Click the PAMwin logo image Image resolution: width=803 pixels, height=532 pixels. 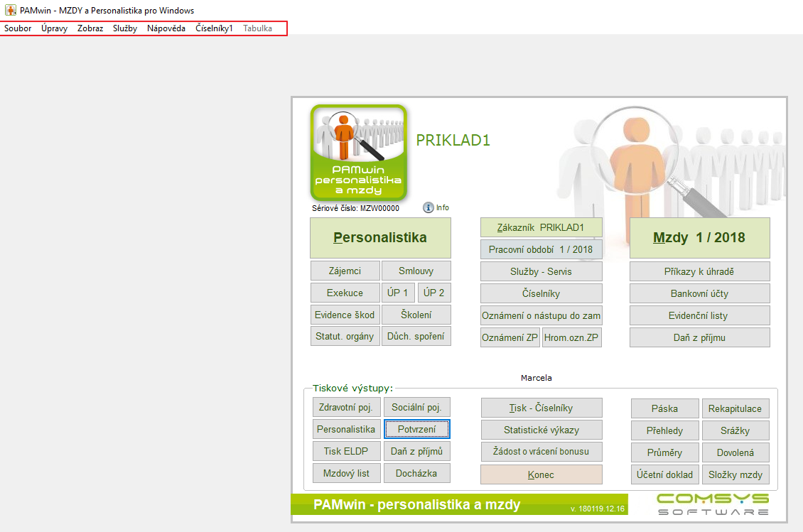tap(358, 153)
